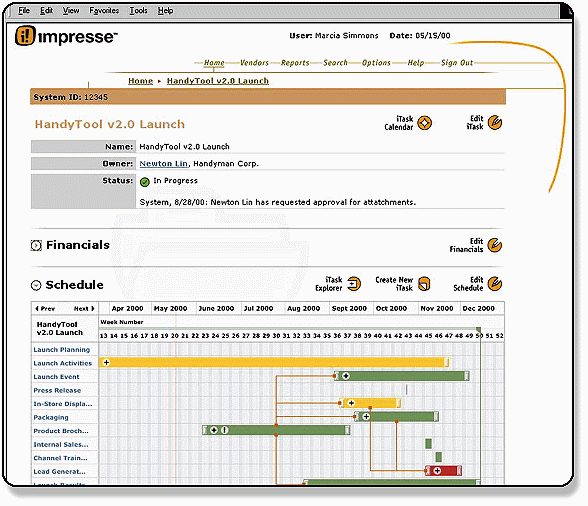This screenshot has width=588, height=506.
Task: Open the Search navigation tab
Action: 336,63
